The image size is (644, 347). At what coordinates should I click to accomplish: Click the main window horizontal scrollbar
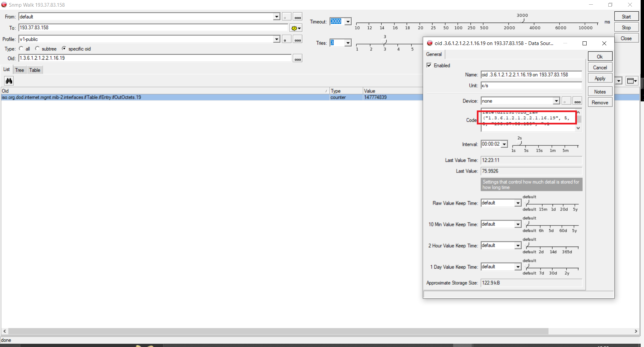[x=278, y=331]
